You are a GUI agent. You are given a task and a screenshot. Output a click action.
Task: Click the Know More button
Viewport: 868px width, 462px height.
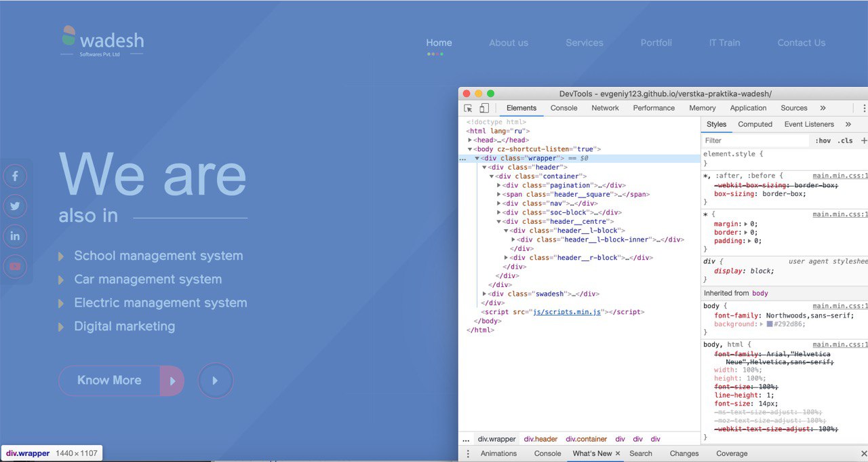(x=121, y=381)
